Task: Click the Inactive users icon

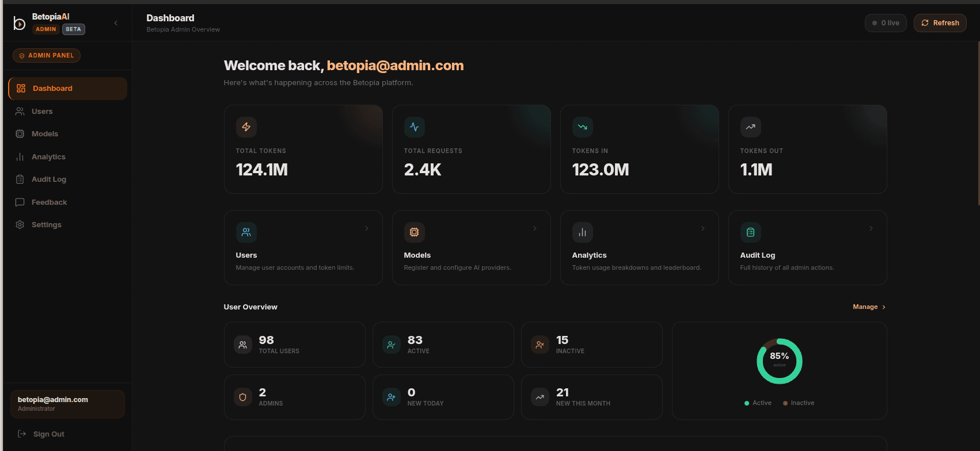Action: coord(540,345)
